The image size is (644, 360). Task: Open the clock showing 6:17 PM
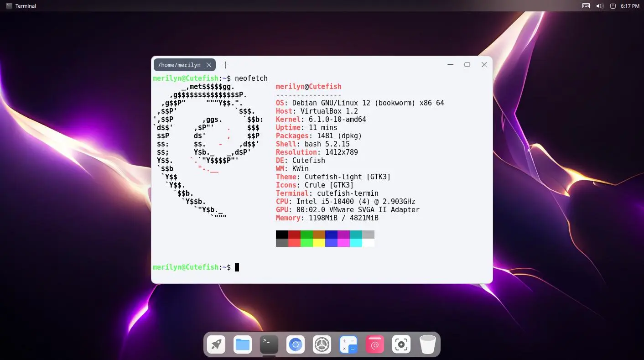tap(630, 6)
